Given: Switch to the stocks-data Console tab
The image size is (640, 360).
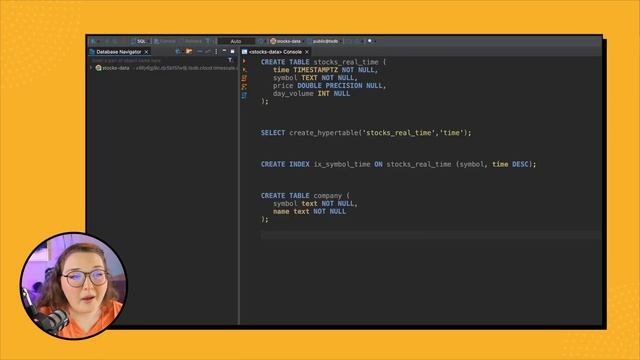Looking at the screenshot, I should [x=275, y=52].
